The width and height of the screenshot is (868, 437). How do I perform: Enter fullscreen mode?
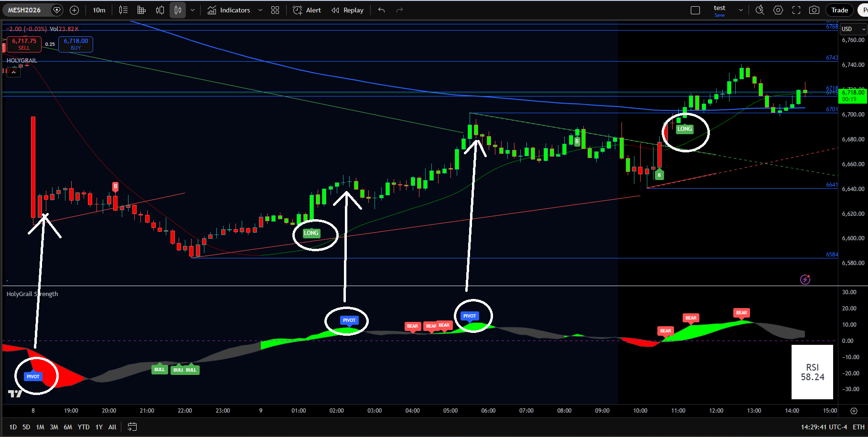pos(796,10)
